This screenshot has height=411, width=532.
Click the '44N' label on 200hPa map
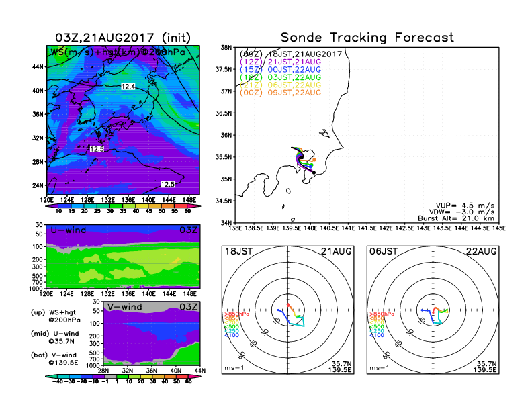point(38,66)
